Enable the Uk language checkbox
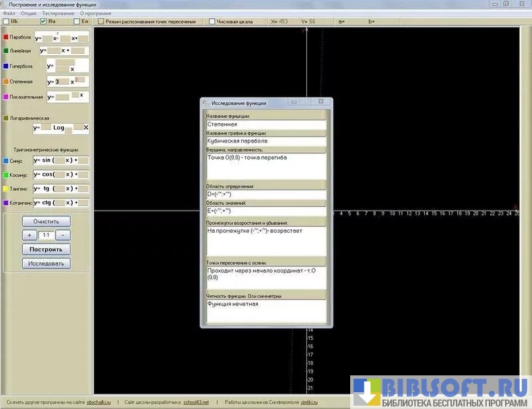 pos(6,22)
